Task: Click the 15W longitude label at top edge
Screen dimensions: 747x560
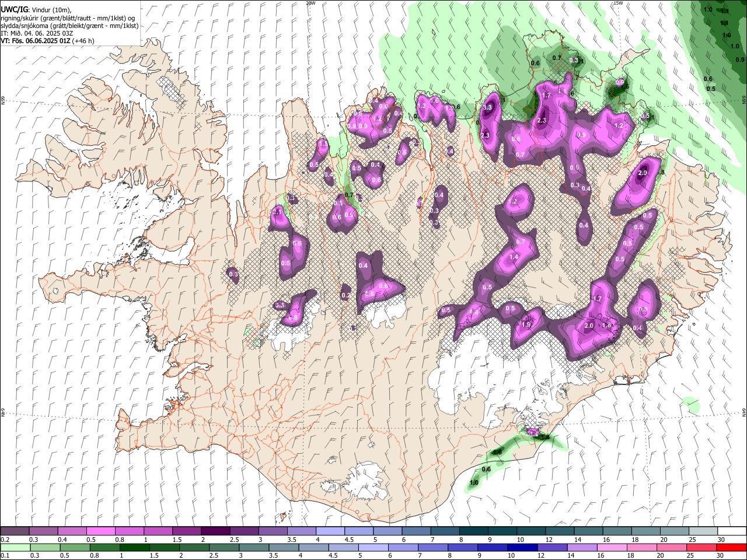Action: point(619,3)
